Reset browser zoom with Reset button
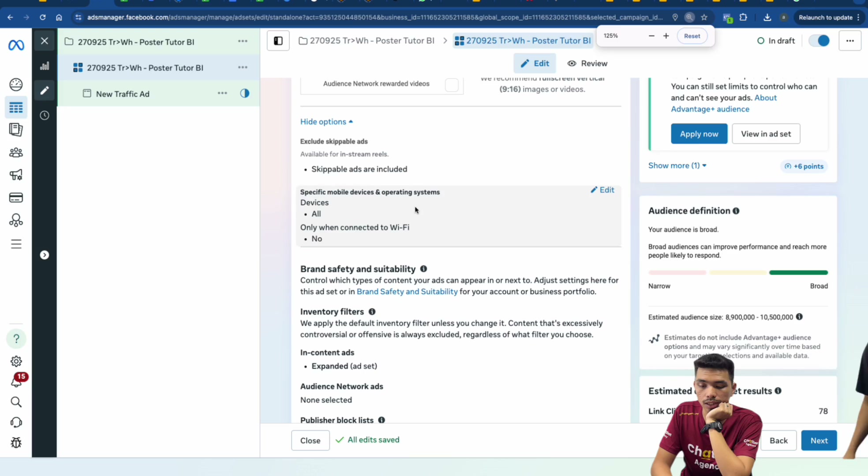Screen dimensions: 868x476 click(x=692, y=36)
